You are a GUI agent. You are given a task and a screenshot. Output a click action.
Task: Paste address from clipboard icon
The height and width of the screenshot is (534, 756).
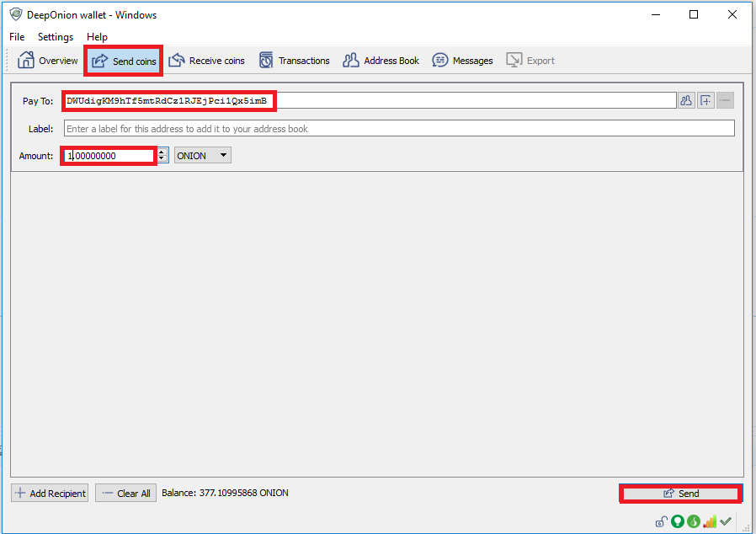[x=705, y=100]
